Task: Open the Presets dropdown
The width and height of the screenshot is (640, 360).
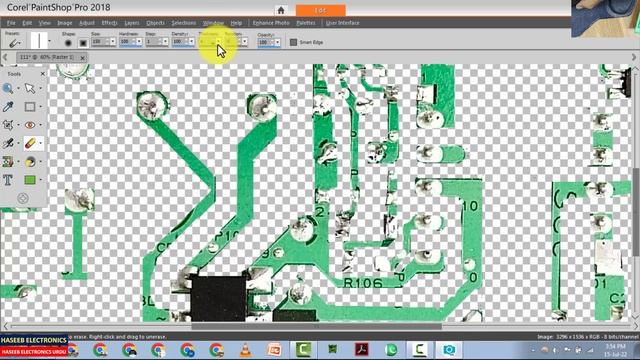Action: (14, 42)
